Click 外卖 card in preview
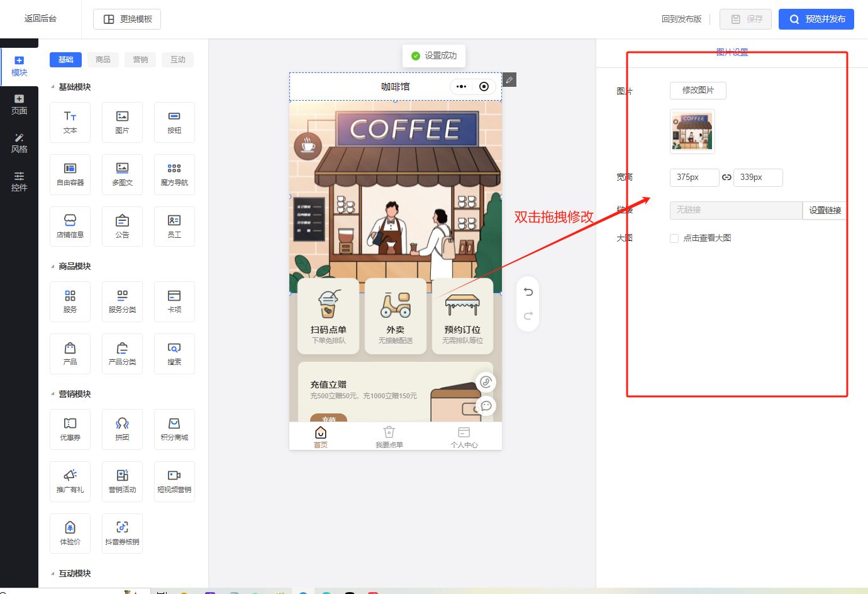 (396, 317)
